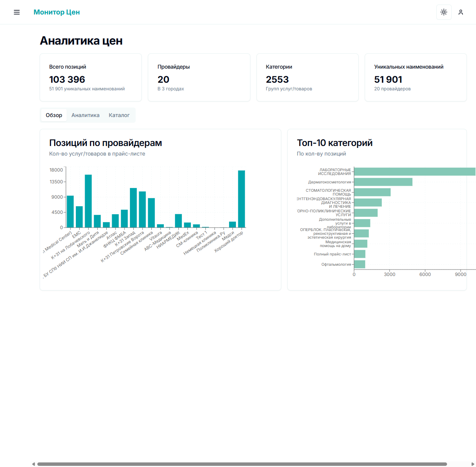Select the Стоматологическая помощь category bar
Image resolution: width=476 pixels, height=467 pixels.
372,192
